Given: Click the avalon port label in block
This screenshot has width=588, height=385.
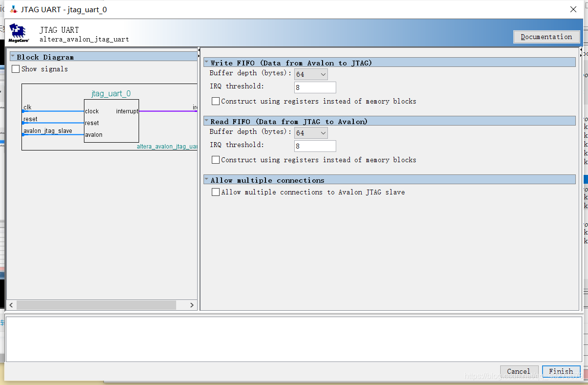Looking at the screenshot, I should (x=94, y=135).
